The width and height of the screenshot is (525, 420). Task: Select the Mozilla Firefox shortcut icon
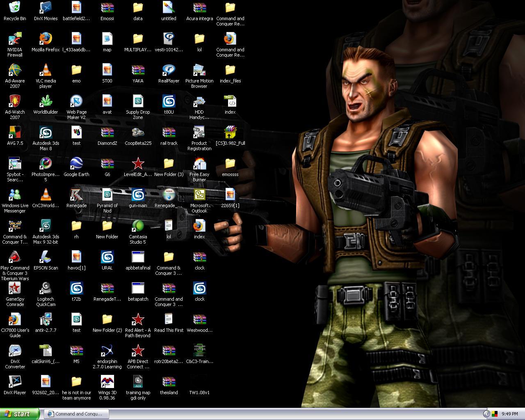(46, 39)
